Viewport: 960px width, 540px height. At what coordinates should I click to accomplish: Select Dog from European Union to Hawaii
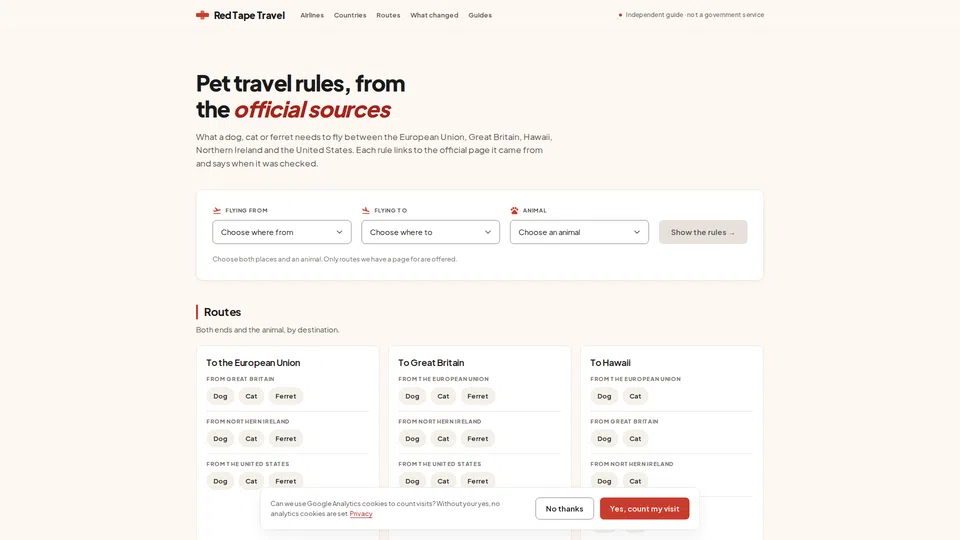point(604,396)
